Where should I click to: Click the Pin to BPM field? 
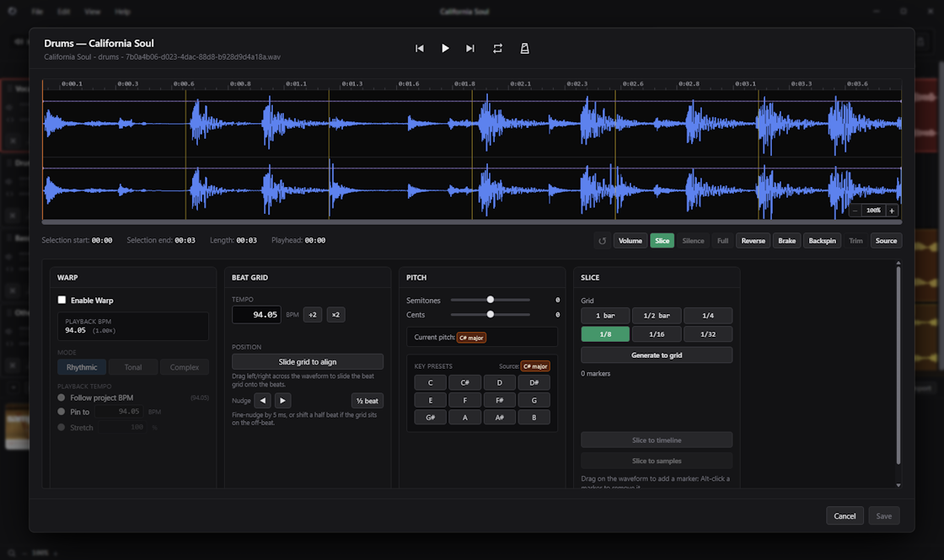tap(121, 412)
